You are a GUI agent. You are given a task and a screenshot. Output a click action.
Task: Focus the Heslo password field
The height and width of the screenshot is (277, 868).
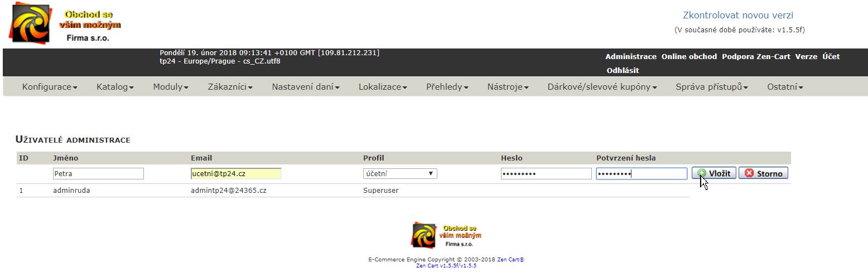pos(546,173)
